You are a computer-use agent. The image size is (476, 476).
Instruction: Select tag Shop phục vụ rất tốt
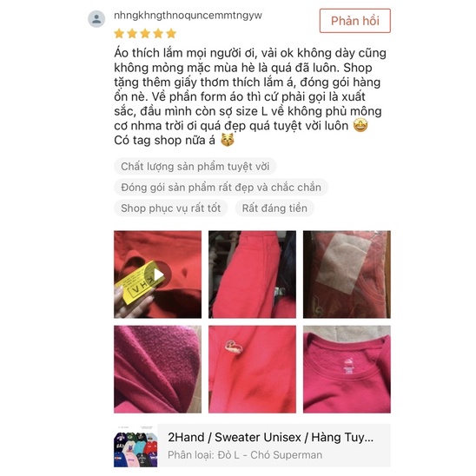[x=170, y=208]
